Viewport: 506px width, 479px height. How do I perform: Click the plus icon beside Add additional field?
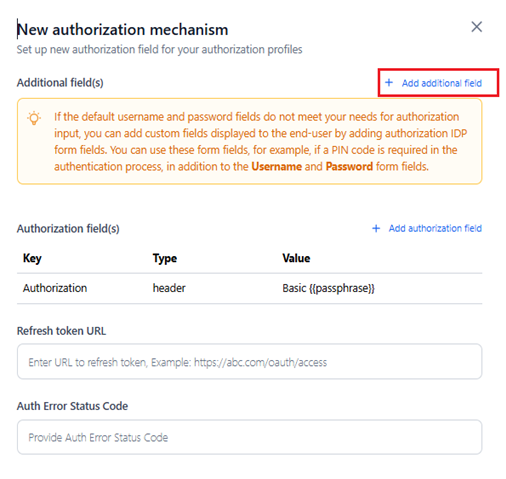click(389, 82)
